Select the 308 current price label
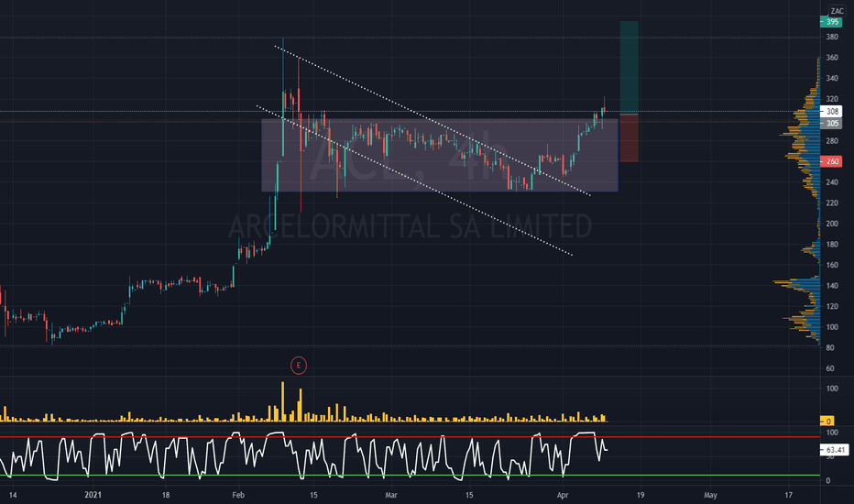The image size is (854, 504). click(831, 111)
